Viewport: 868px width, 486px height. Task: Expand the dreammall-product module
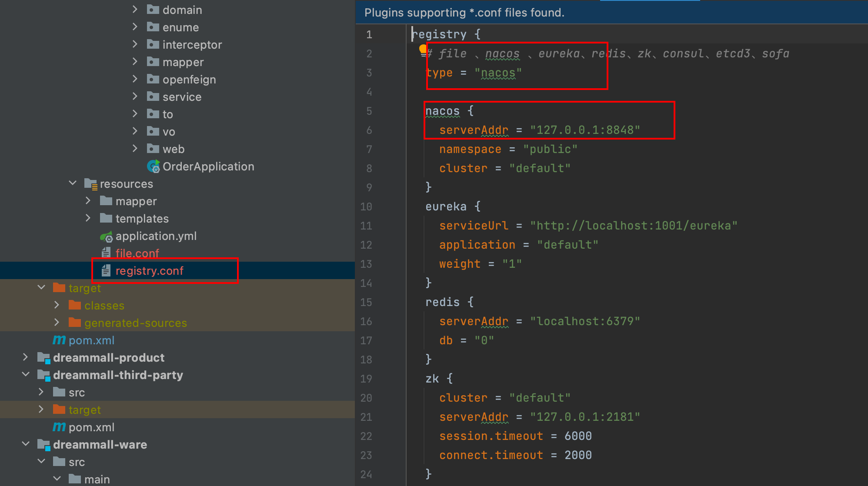pos(25,357)
